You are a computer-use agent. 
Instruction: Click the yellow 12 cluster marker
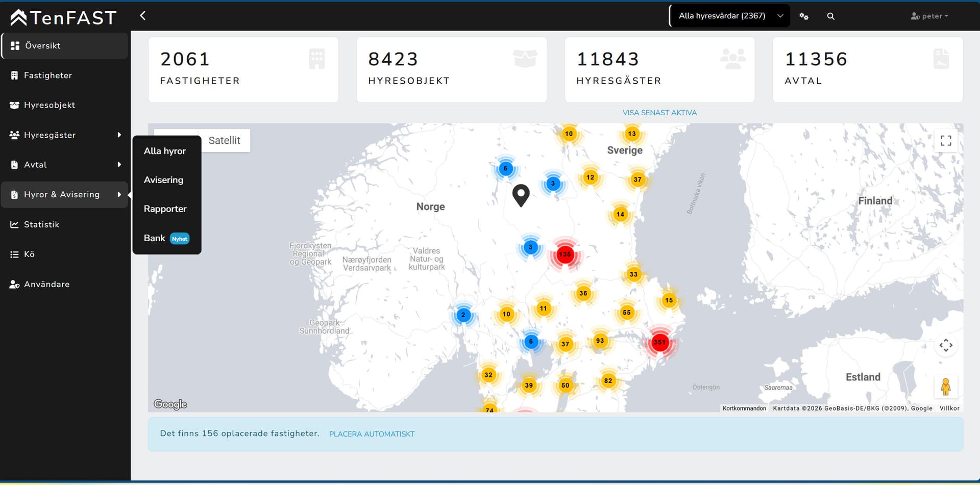tap(590, 177)
